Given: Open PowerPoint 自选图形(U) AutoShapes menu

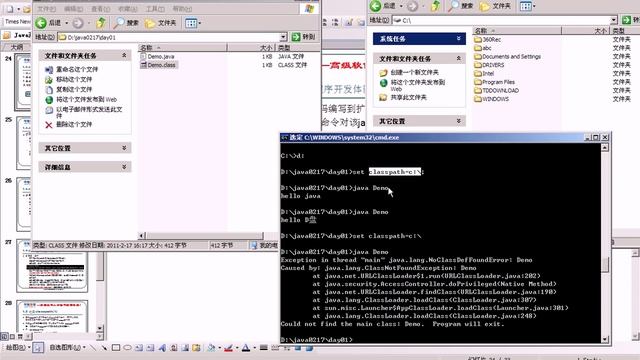Looking at the screenshot, I should coord(67,347).
